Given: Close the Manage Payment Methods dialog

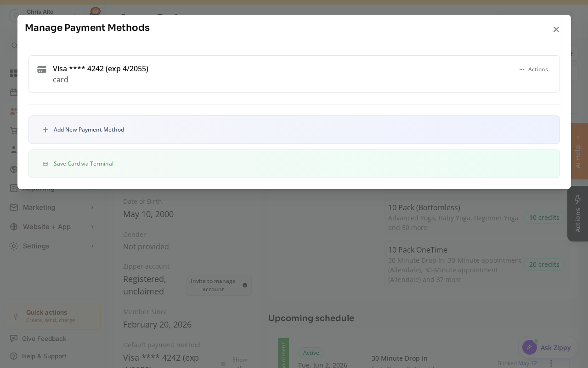Looking at the screenshot, I should pos(556,29).
